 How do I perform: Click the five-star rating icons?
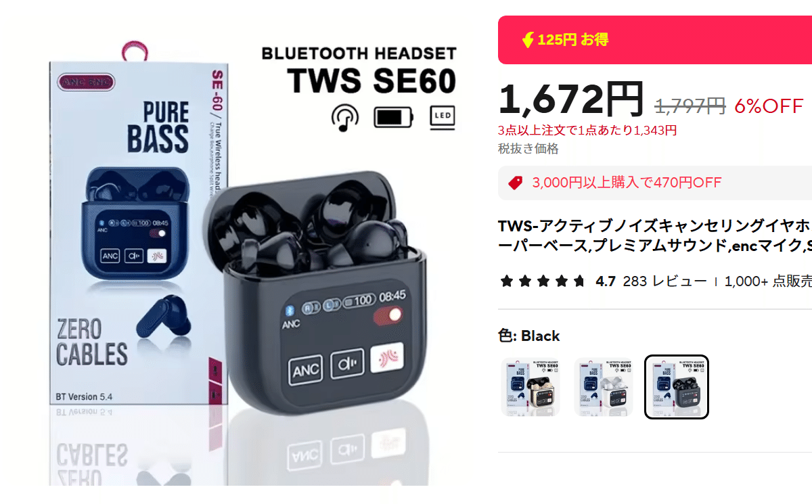point(543,281)
